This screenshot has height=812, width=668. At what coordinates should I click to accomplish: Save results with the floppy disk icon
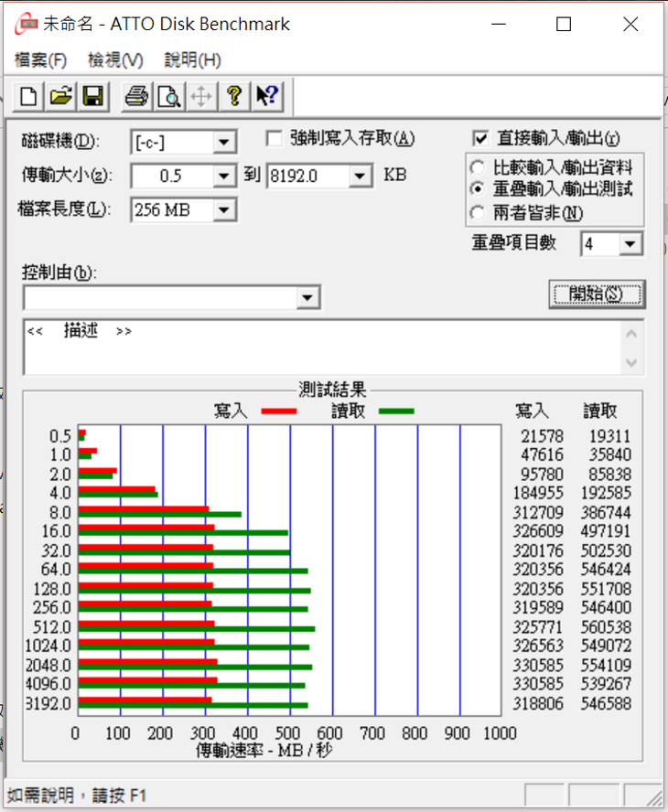(93, 97)
